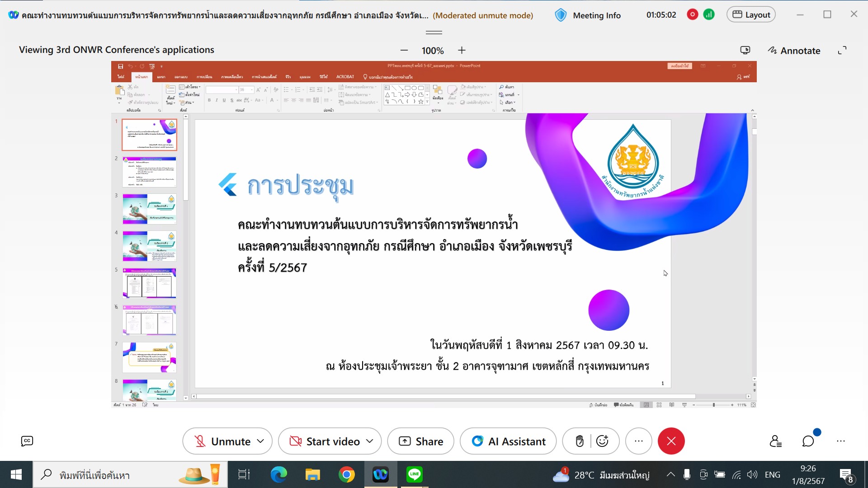Click the Underline icon in PowerPoint ribbon
Screen dimensions: 868x488
[224, 100]
